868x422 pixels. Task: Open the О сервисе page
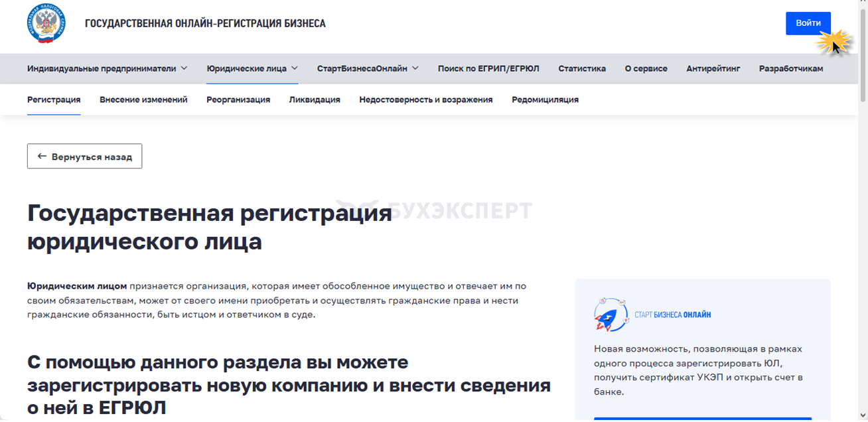tap(646, 68)
